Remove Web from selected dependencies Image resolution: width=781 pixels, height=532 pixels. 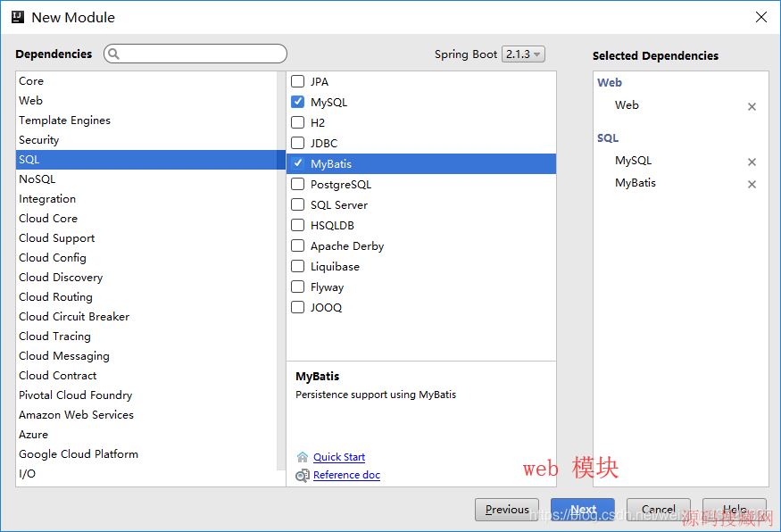click(x=752, y=107)
